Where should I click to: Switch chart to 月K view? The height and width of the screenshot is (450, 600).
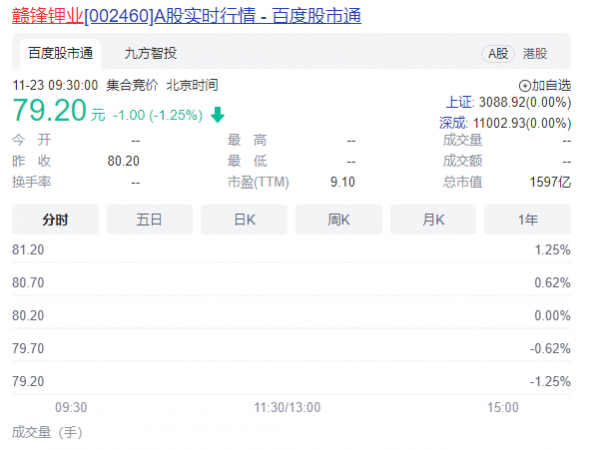coord(433,219)
